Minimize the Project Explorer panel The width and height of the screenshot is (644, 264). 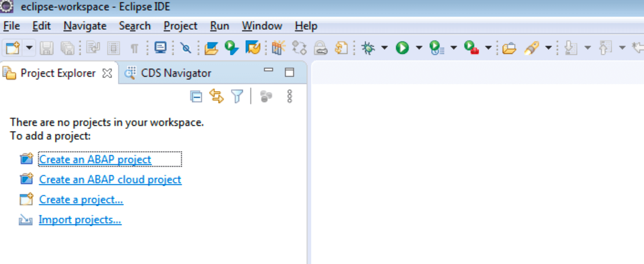tap(269, 70)
